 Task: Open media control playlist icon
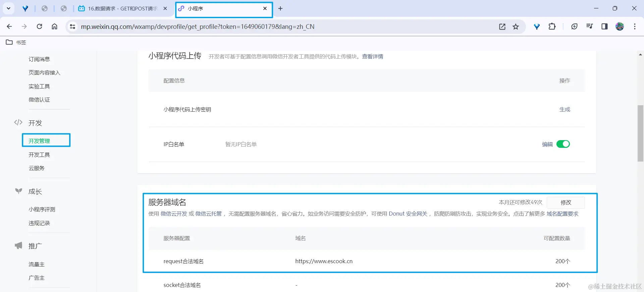tap(589, 26)
